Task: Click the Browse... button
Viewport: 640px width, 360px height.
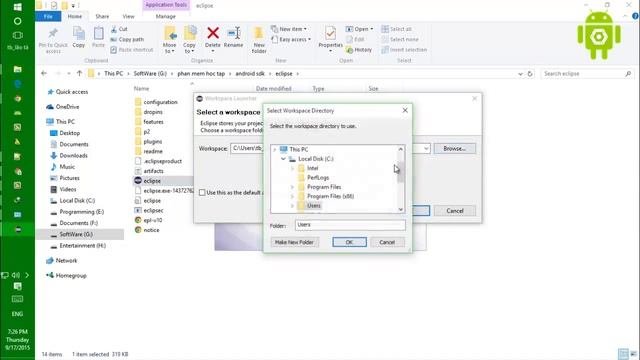Action: (x=455, y=149)
